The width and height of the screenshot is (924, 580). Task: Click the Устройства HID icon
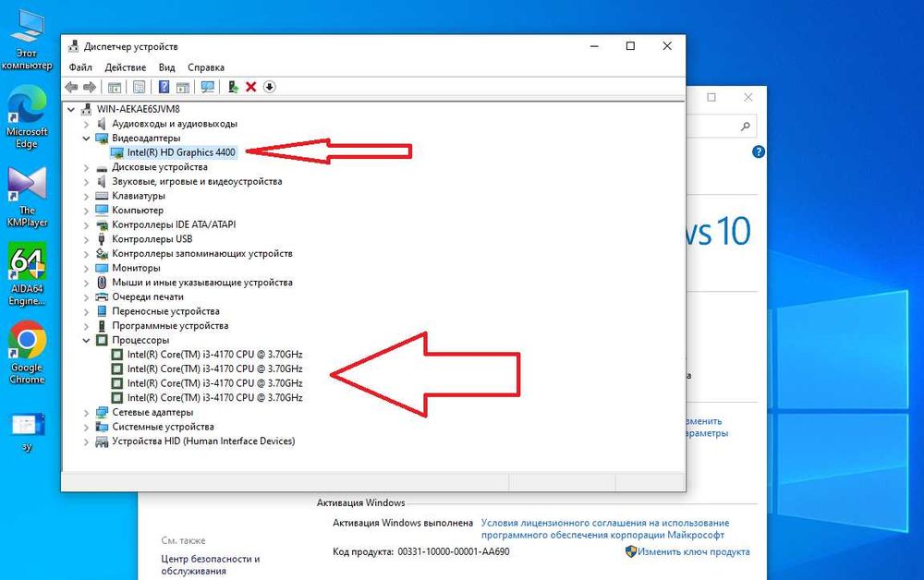[102, 441]
